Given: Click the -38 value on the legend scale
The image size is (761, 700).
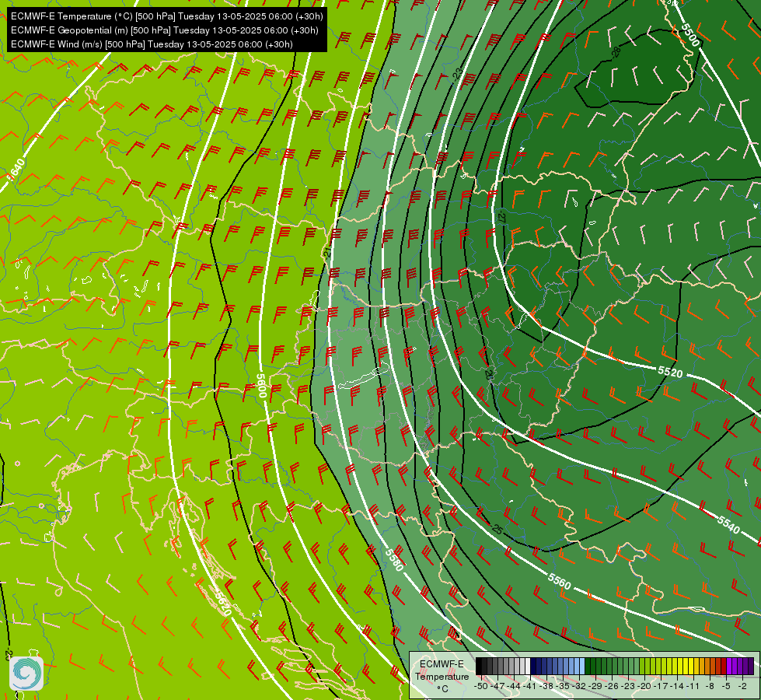Looking at the screenshot, I should coord(546,686).
